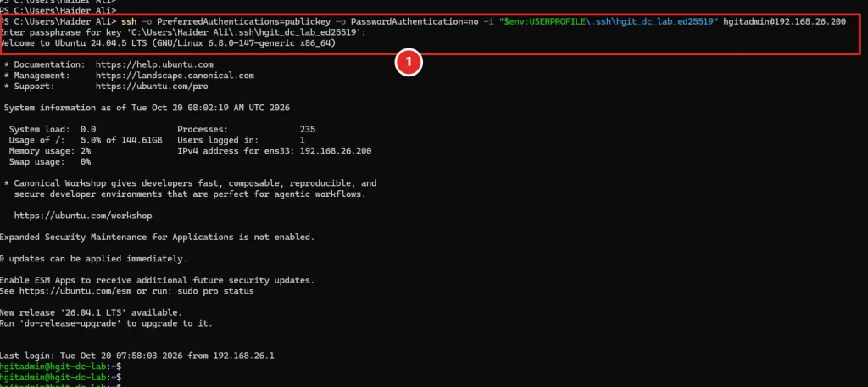Click the 'System information as of' line
This screenshot has width=868, height=387.
[147, 108]
